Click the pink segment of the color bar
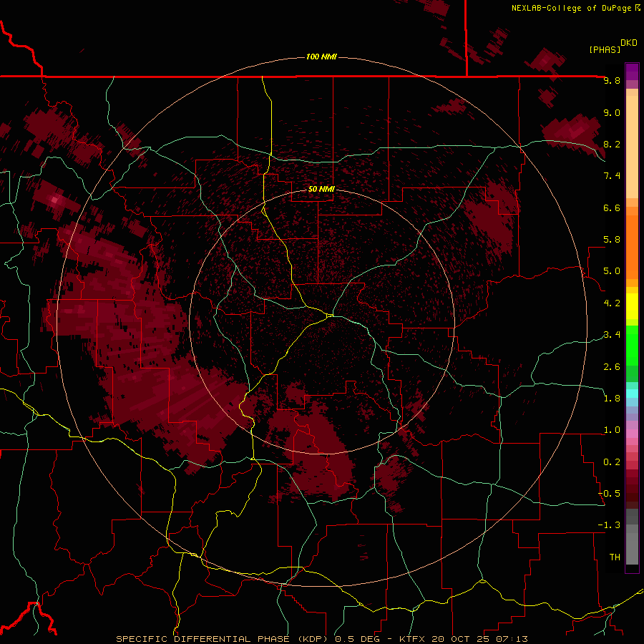 [x=632, y=434]
